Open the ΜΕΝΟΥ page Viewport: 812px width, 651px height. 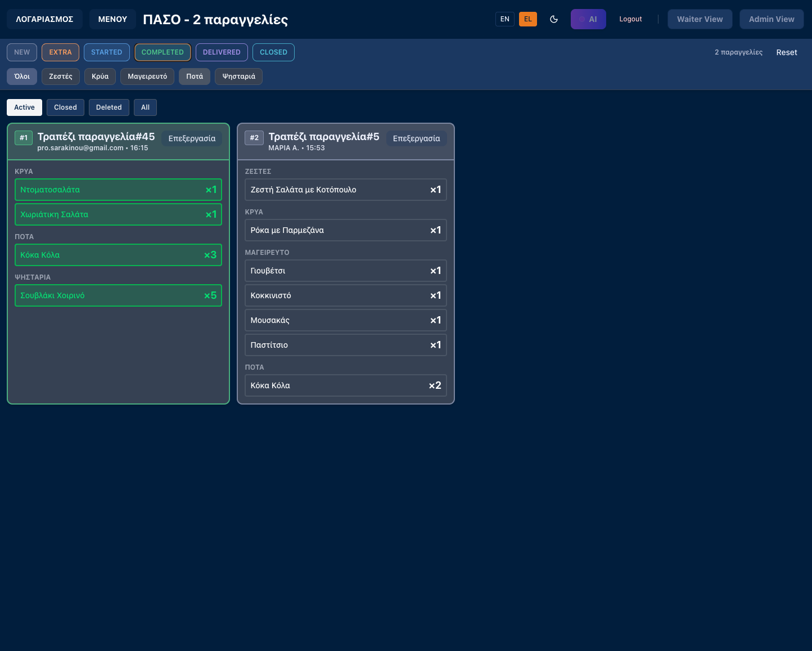click(112, 19)
